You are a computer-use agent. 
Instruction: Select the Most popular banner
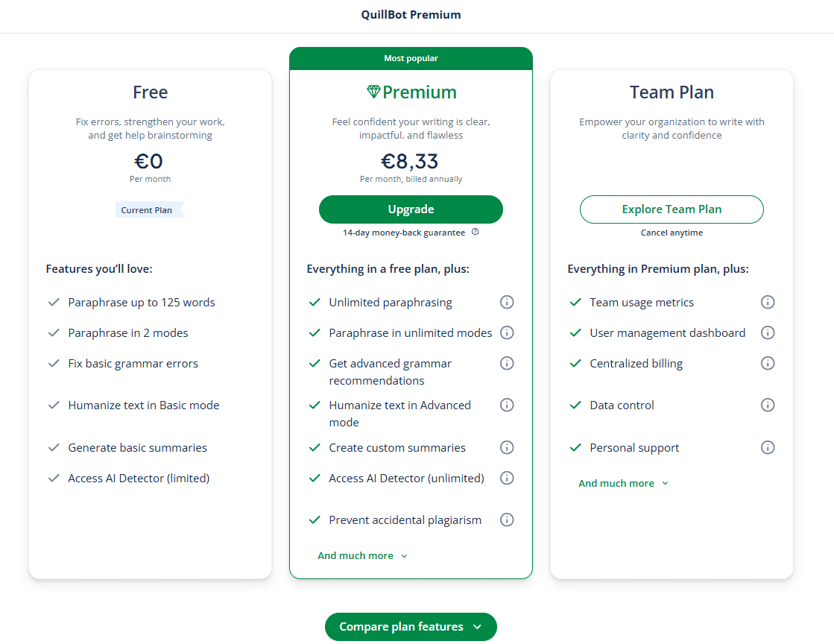411,58
